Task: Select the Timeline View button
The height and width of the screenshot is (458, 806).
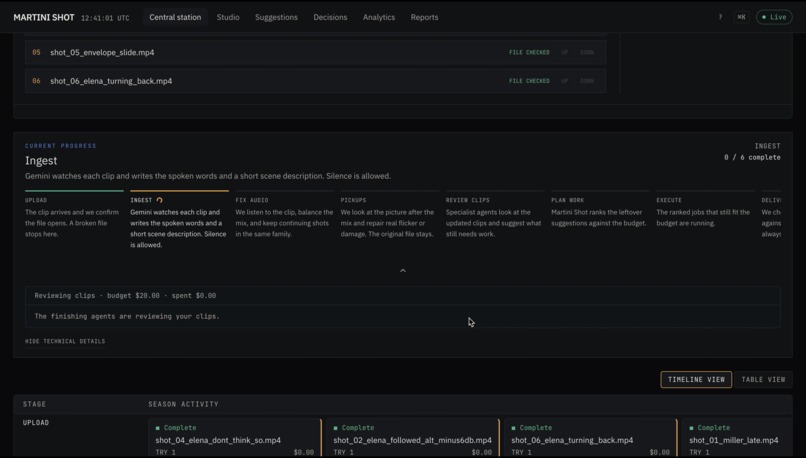Action: (x=696, y=379)
